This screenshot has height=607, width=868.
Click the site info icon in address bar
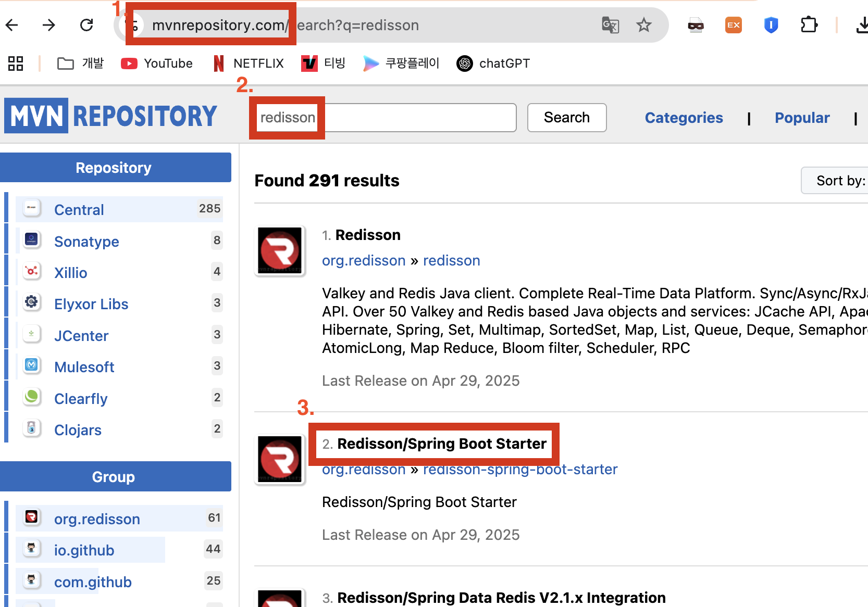click(133, 25)
